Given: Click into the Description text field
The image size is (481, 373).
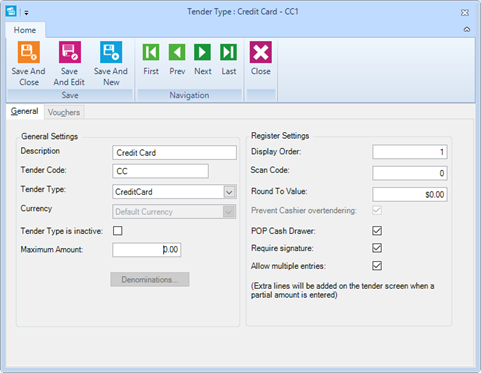Looking at the screenshot, I should 174,153.
